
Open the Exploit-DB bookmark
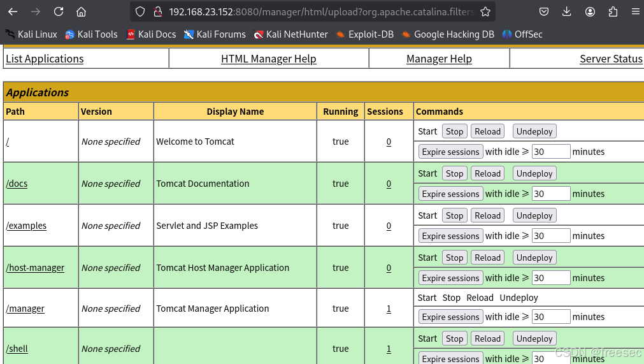[x=365, y=34]
